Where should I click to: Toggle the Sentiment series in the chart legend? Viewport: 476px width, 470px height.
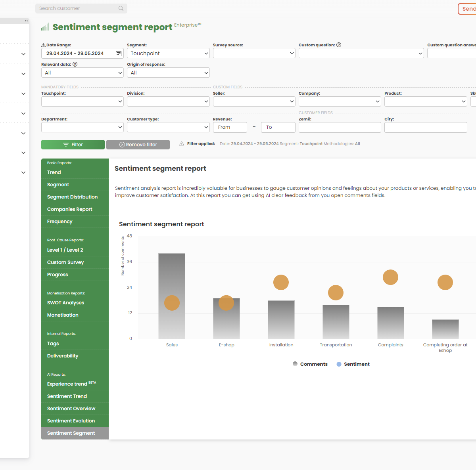click(353, 364)
